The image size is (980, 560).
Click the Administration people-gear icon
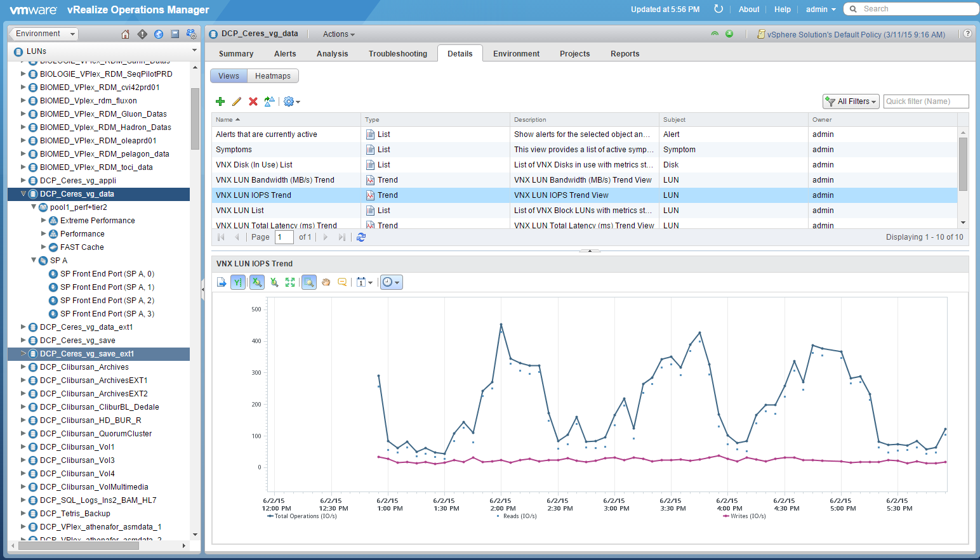191,34
